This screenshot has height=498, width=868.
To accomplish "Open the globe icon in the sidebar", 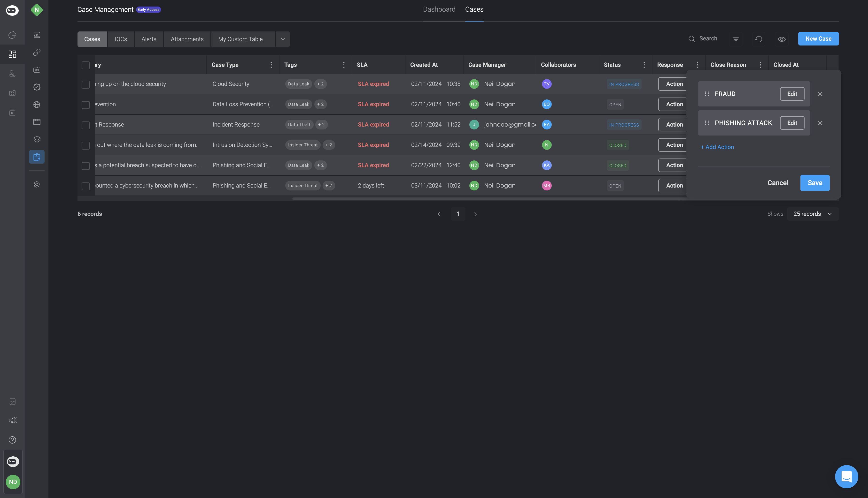I will tap(37, 105).
